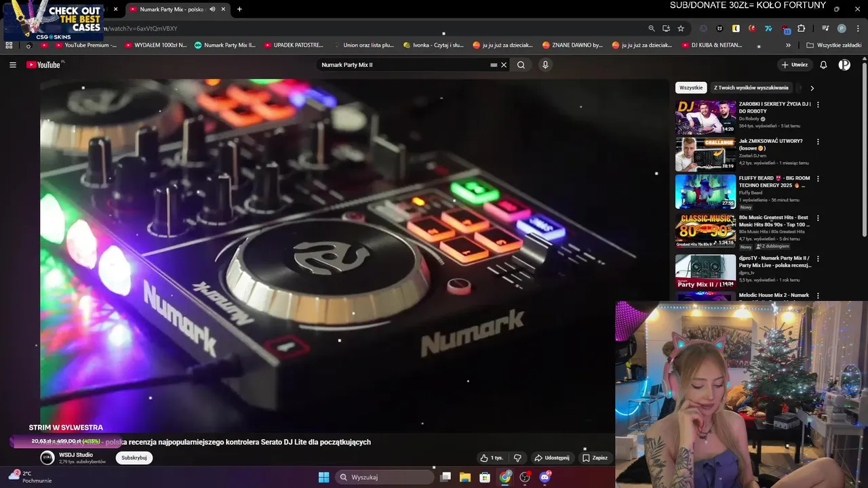Open options for Jak ZMIKSOWAĆ UTWORY video
This screenshot has height=488, width=868.
pos(818,142)
